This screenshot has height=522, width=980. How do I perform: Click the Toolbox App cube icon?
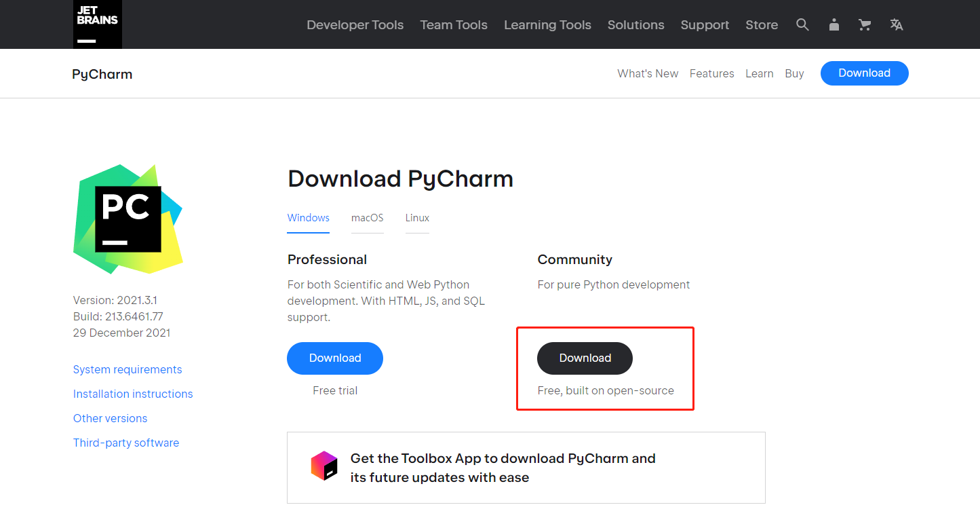click(324, 466)
